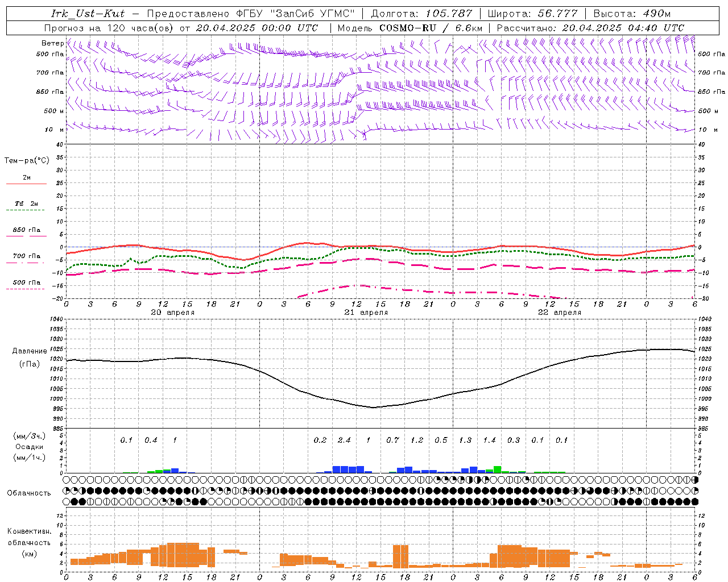Select the dashed 700 гПа temperature legend line
The image size is (728, 582).
pyautogui.click(x=26, y=262)
